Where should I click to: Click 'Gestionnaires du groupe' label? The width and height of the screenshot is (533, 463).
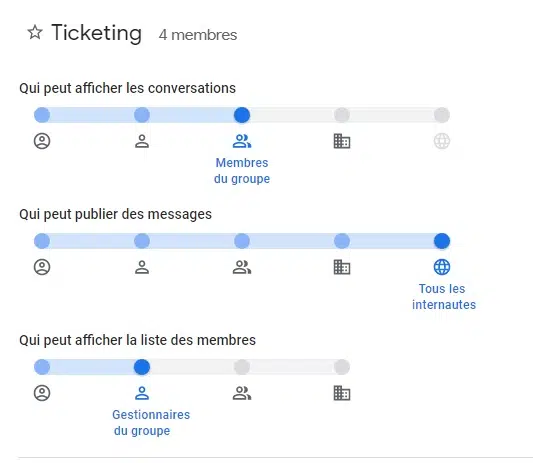(151, 423)
